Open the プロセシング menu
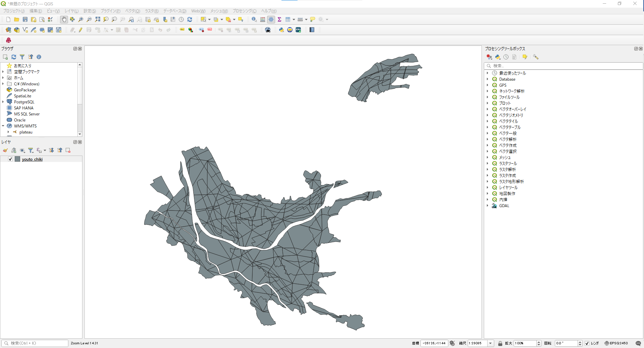Screen dimensions: 644x348 245,11
